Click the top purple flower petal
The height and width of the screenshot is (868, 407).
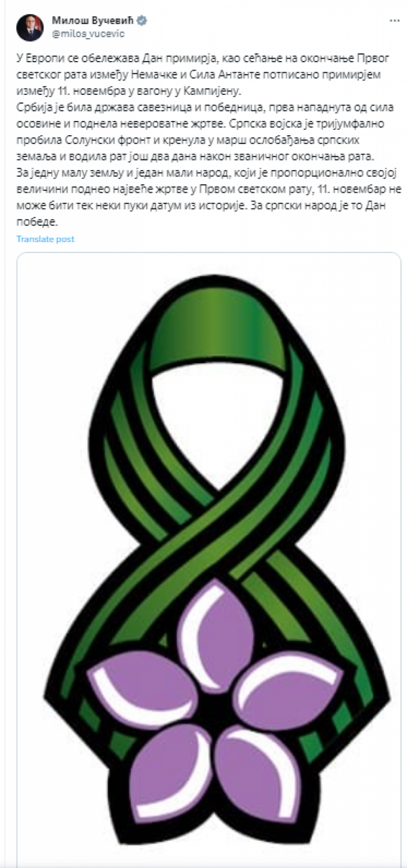tap(216, 624)
